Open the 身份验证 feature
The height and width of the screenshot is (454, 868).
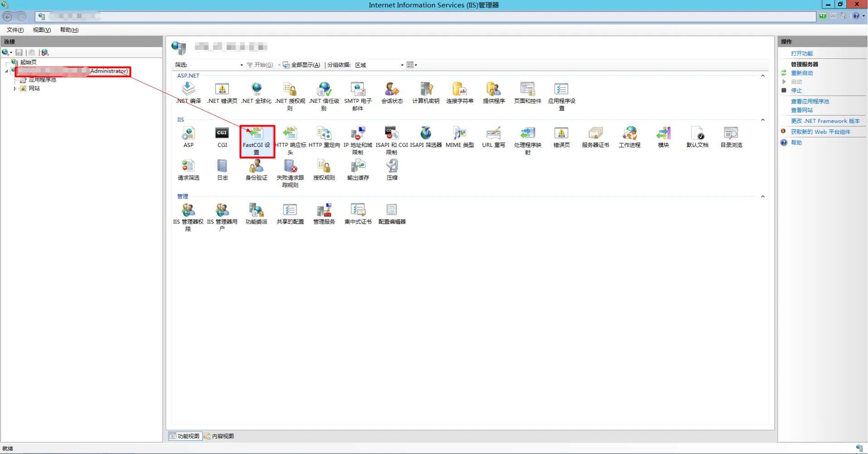(x=257, y=170)
